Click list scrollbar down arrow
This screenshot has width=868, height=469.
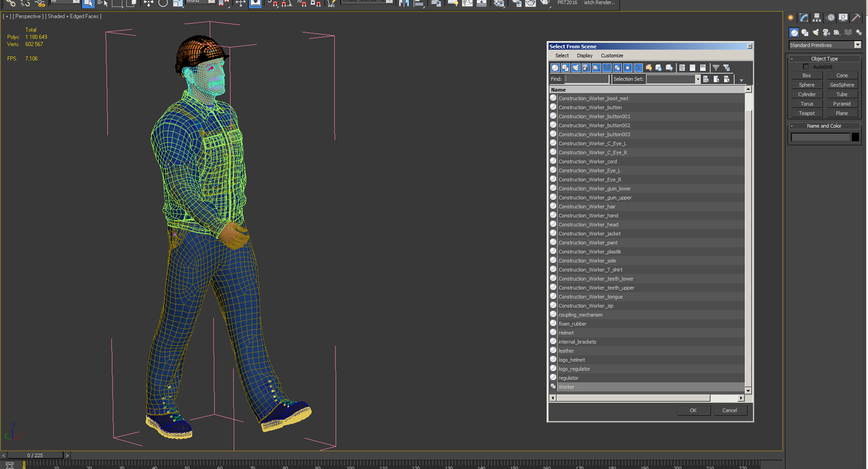(x=748, y=390)
